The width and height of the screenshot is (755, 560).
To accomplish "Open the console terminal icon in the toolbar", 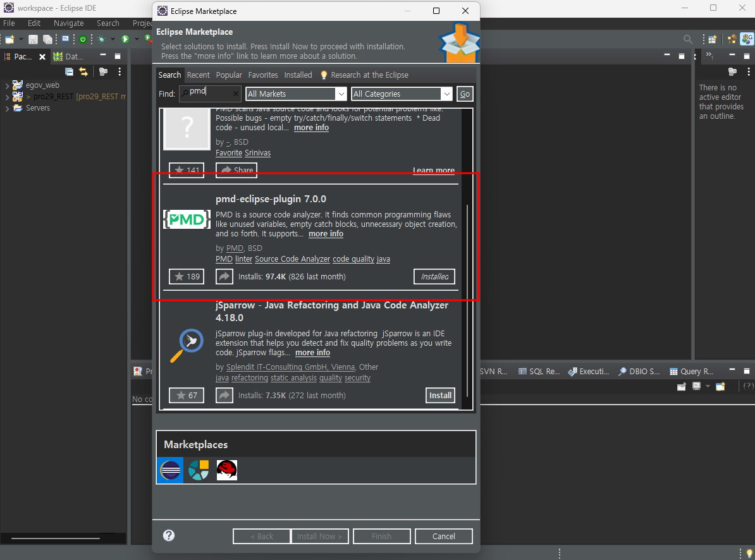I will 66,39.
